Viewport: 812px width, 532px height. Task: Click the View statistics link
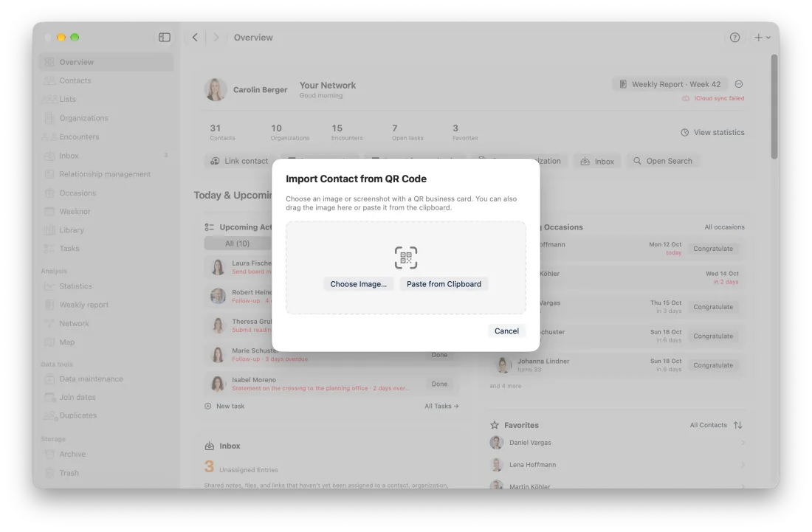point(712,133)
